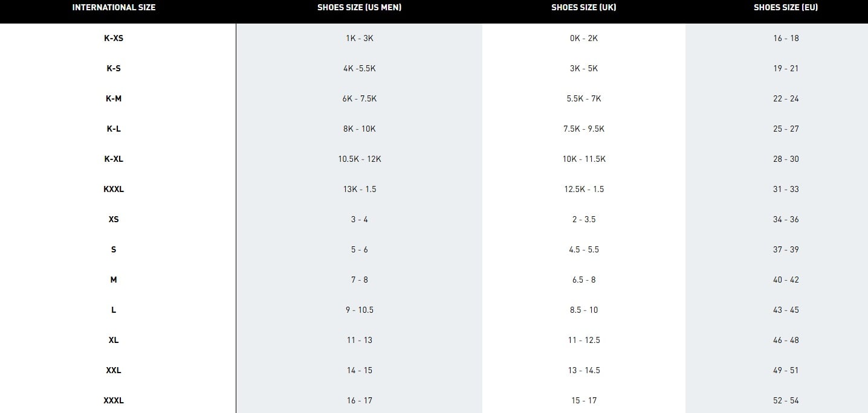
Task: Click the US men 10.5K - 12K cell
Action: [x=359, y=159]
